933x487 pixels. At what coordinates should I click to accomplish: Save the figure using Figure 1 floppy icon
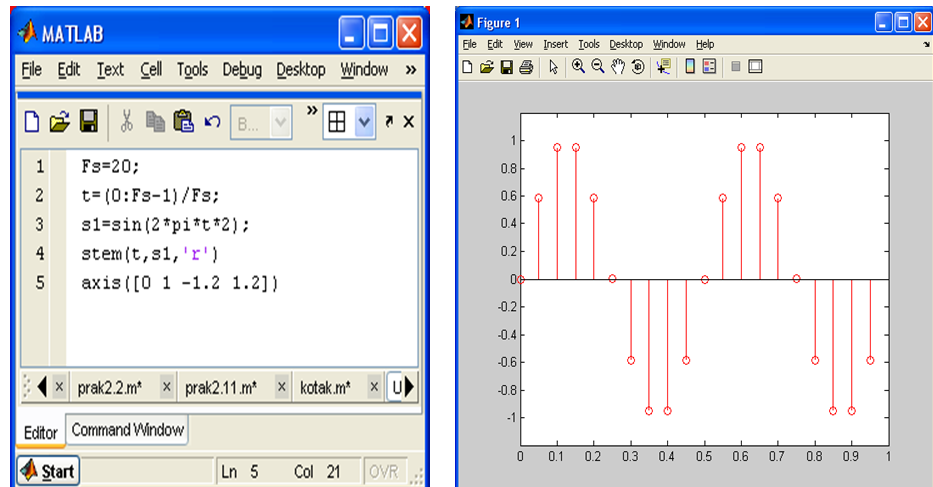[x=506, y=67]
